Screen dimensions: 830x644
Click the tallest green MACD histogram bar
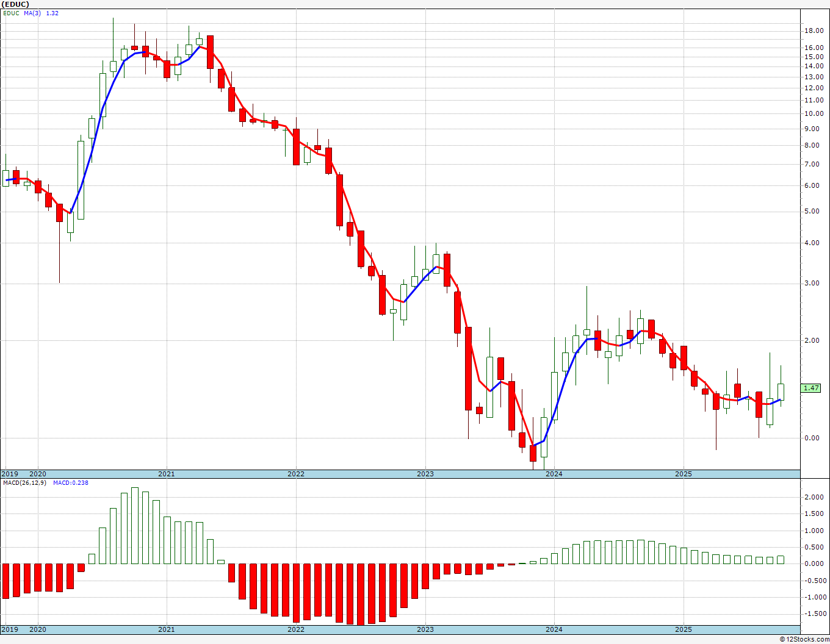135,526
